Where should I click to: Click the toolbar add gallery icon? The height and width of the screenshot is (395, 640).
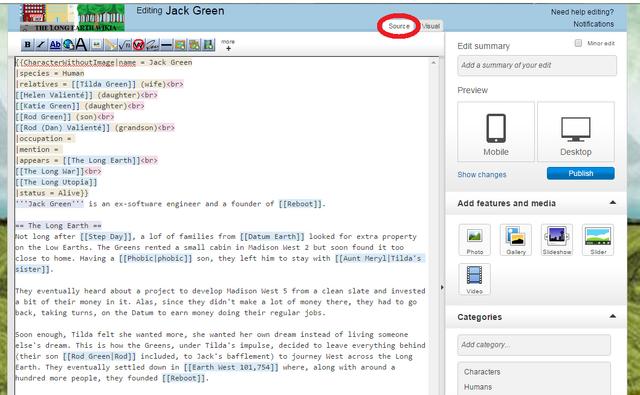194,44
